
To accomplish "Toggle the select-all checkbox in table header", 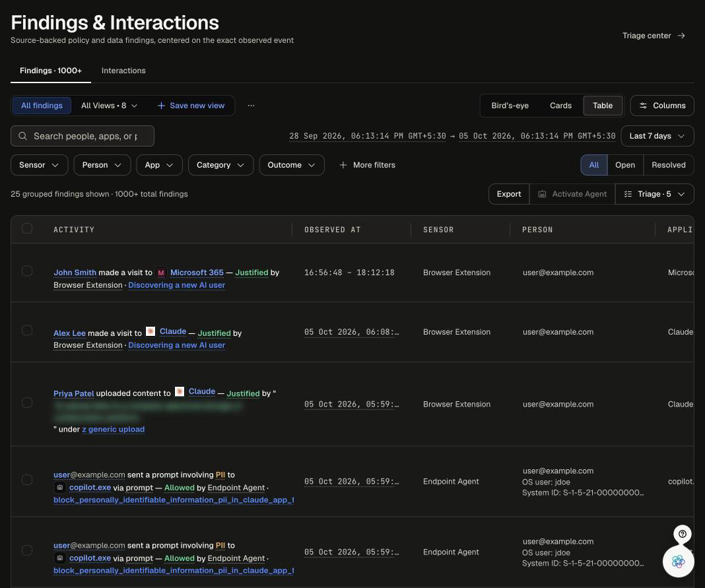I will tap(27, 228).
